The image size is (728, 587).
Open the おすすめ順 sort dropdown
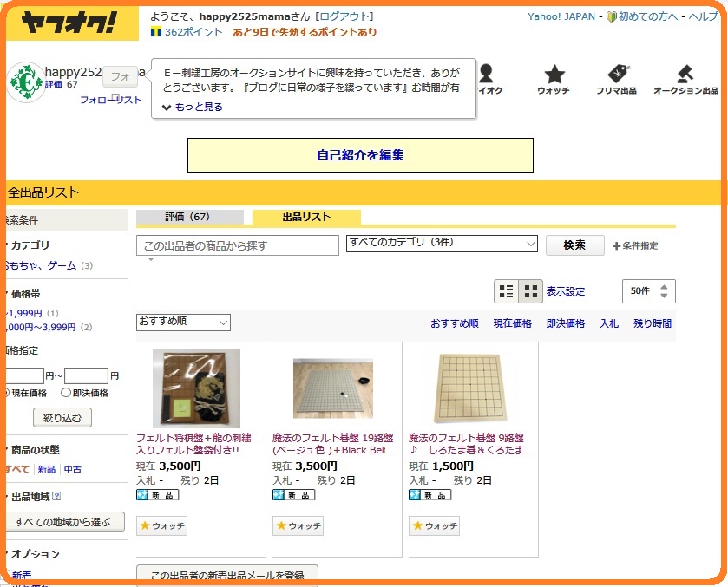tap(183, 322)
